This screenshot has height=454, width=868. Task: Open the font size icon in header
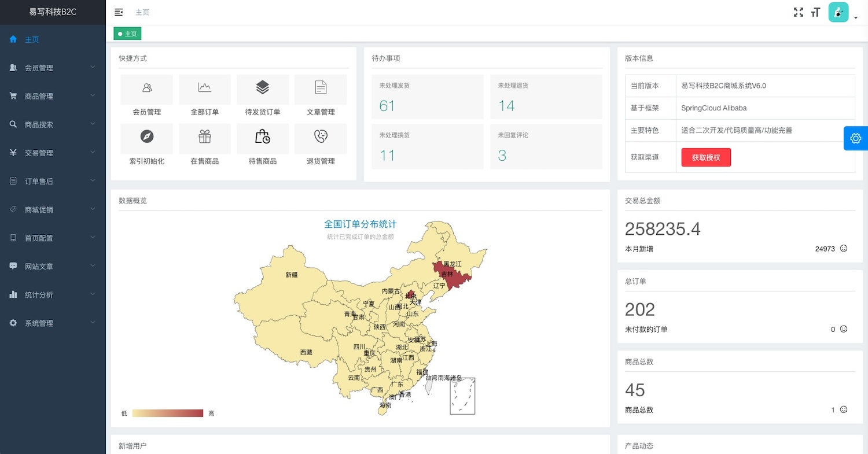(816, 12)
